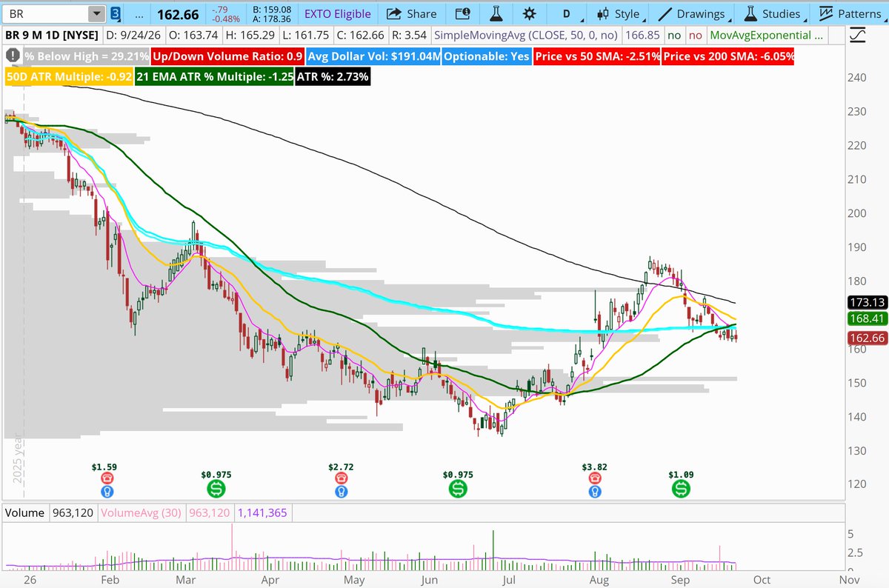
Task: Click the SimpleMovingAvg (CLOSE, 50, 0, no) study label
Action: coord(525,35)
